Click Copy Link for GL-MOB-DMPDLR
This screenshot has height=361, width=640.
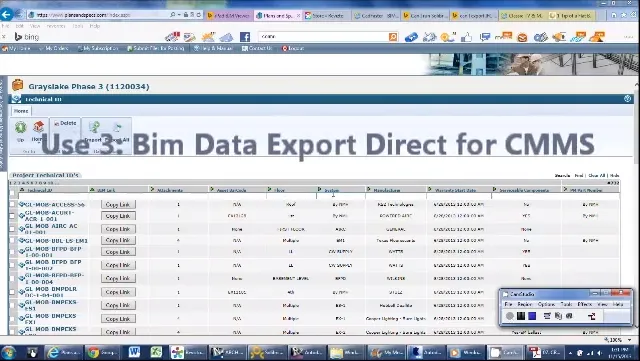click(118, 292)
